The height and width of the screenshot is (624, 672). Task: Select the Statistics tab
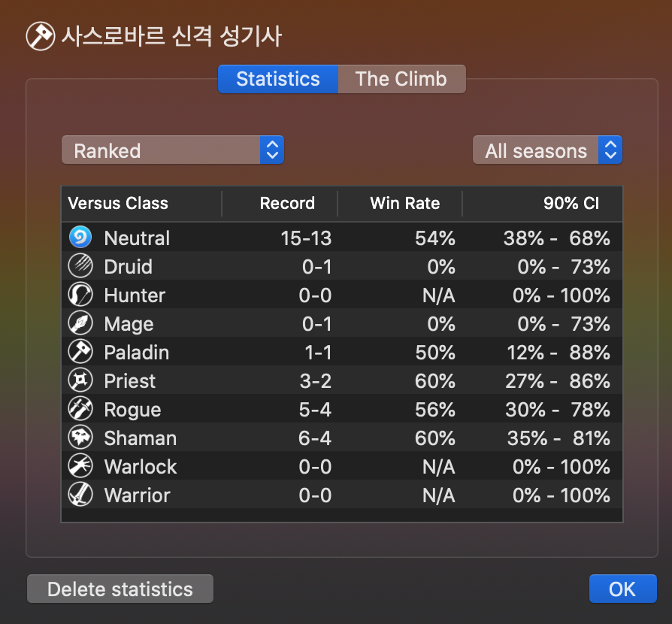coord(278,79)
